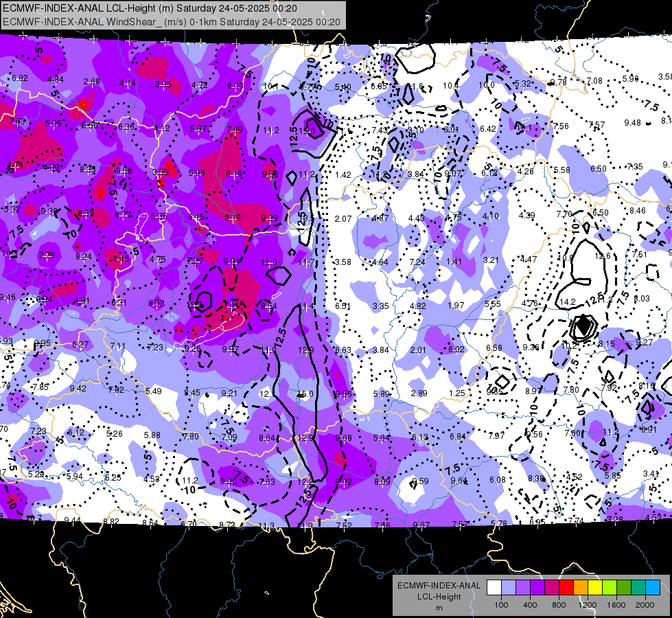Click the wind shear value 4.82
672x618 pixels.
(418, 306)
